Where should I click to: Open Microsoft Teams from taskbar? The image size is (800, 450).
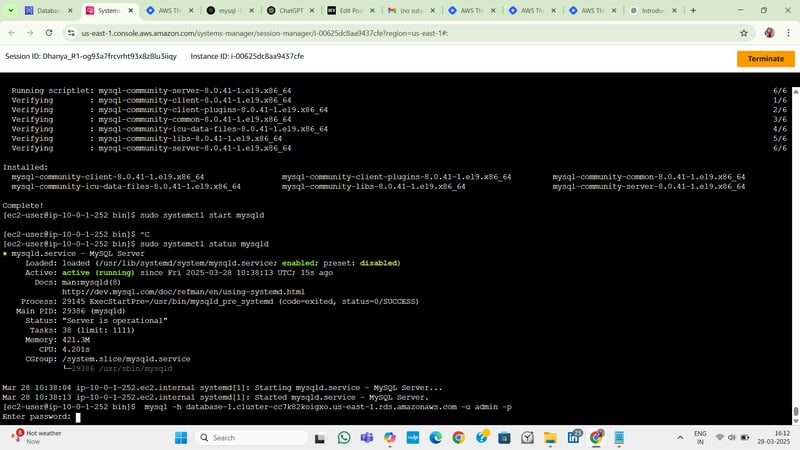click(x=367, y=438)
